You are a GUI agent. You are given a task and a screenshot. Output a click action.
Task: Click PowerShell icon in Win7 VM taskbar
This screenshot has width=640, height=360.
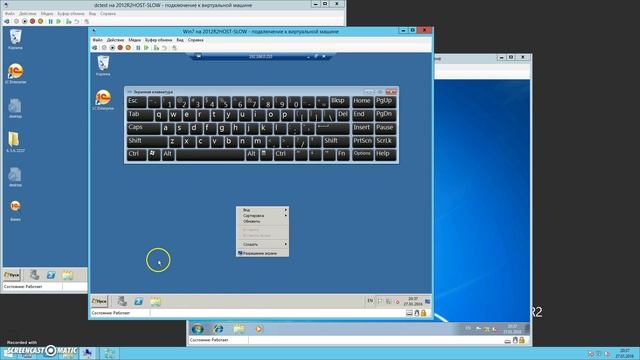point(139,301)
